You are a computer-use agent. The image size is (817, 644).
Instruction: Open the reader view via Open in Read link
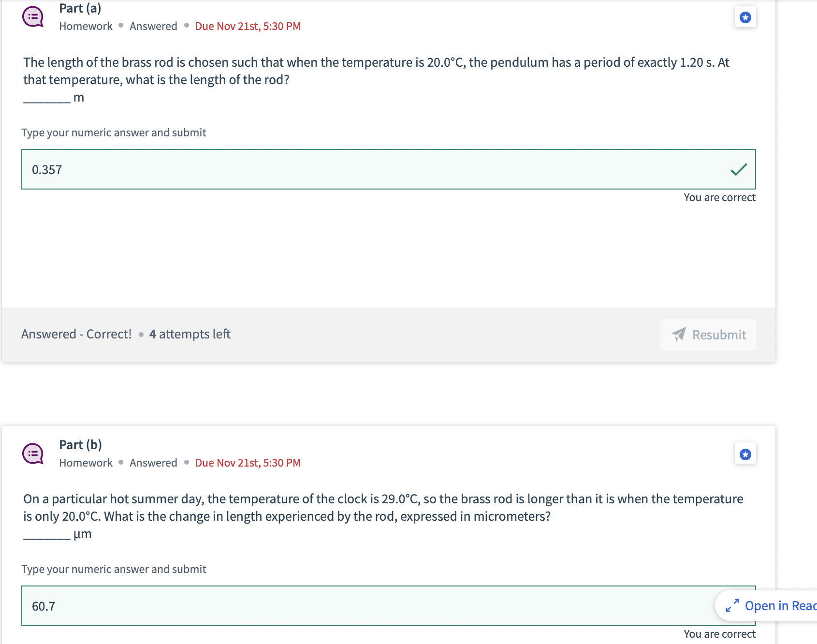[779, 606]
